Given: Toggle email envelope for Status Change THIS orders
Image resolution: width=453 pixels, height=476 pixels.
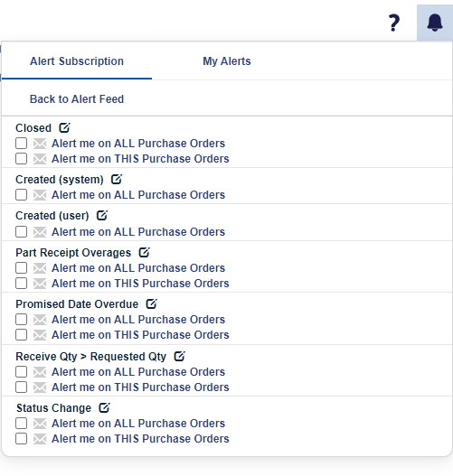Looking at the screenshot, I should (40, 439).
